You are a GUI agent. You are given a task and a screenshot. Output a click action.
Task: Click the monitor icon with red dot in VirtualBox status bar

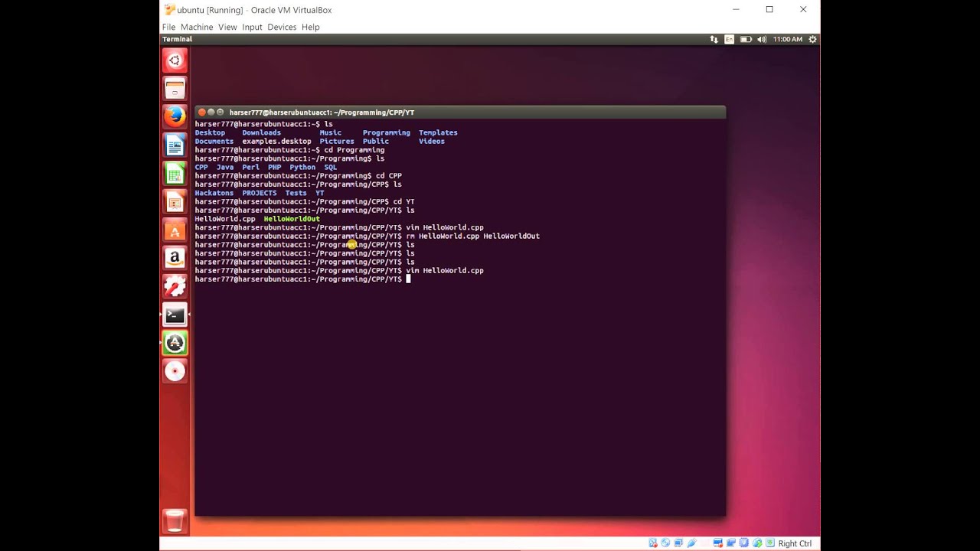pos(718,543)
